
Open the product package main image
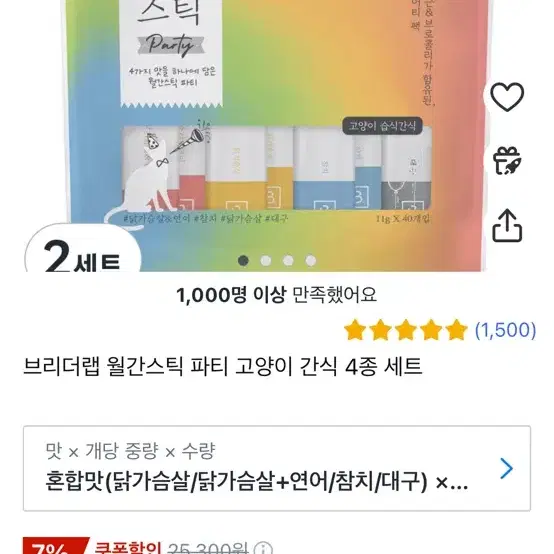(277, 136)
